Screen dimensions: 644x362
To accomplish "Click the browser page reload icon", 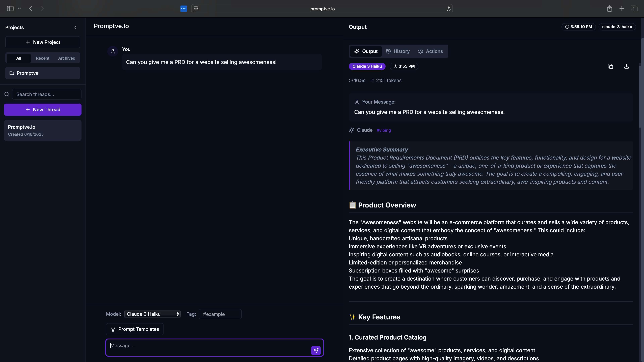I will point(448,9).
